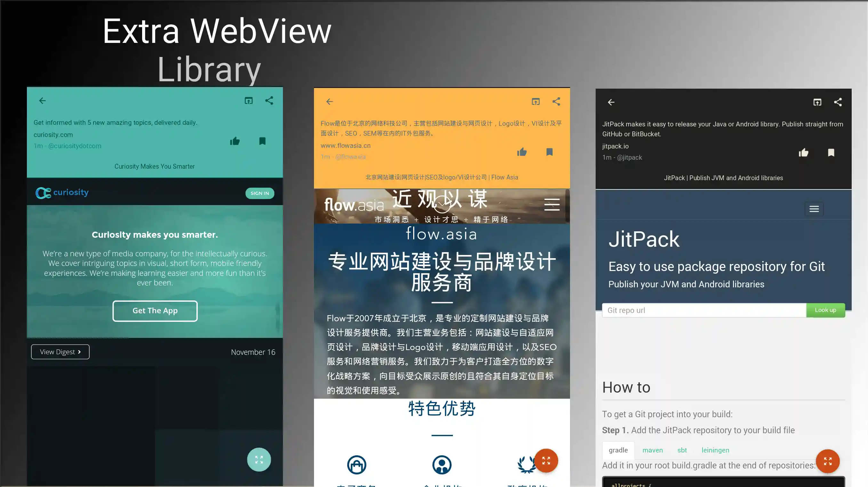The width and height of the screenshot is (868, 487).
Task: Click back arrow in Curiosity teal header
Action: coord(42,101)
